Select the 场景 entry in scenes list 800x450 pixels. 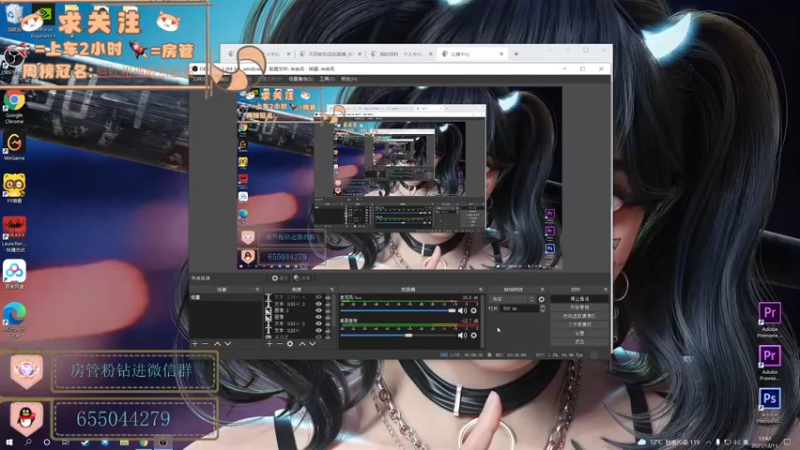[x=226, y=297]
